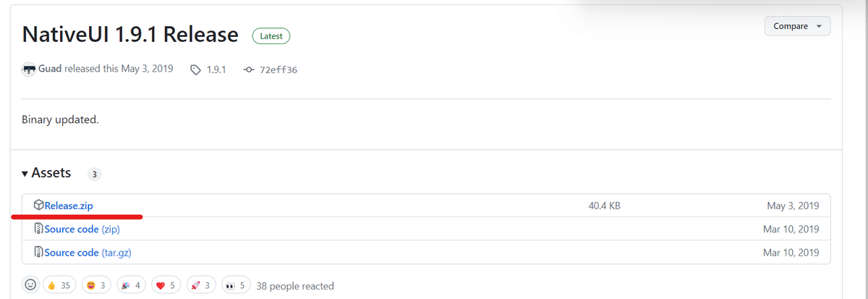Open the Compare dropdown
The width and height of the screenshot is (868, 299).
coord(797,26)
